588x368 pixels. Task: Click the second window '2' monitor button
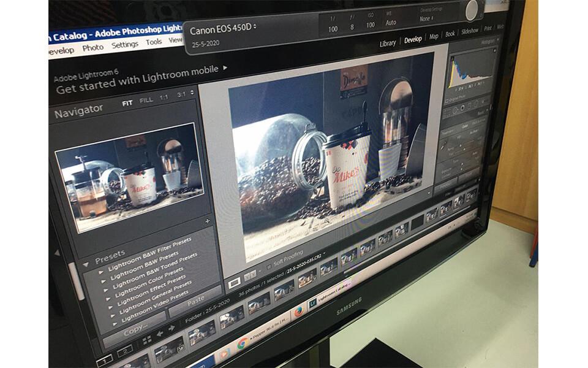coord(125,352)
